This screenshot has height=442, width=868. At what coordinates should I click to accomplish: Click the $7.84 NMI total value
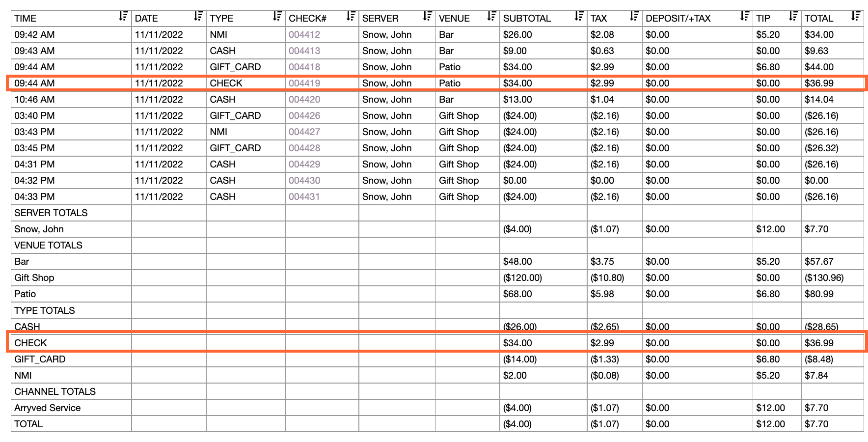pos(816,375)
